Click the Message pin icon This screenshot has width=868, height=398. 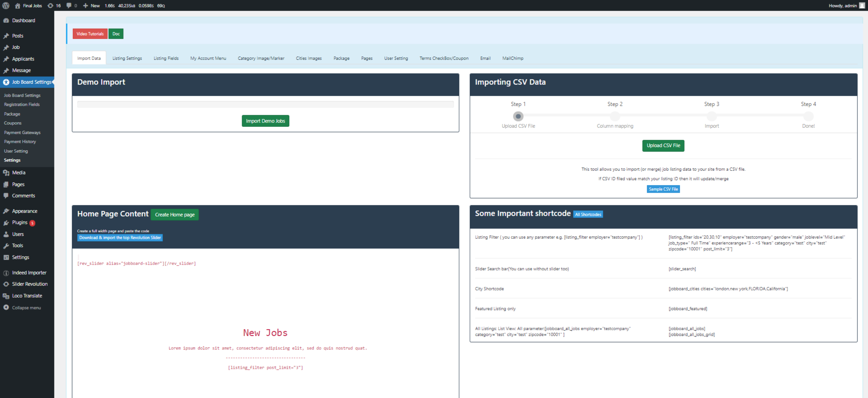tap(6, 70)
